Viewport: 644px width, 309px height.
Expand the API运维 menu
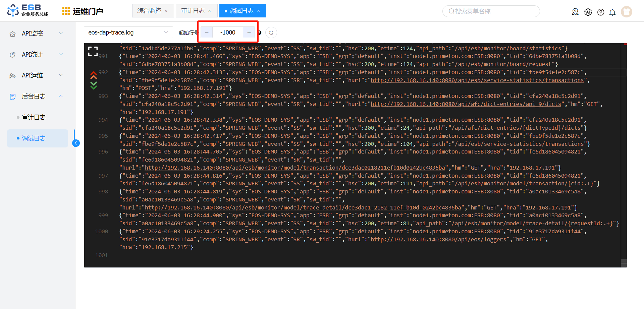click(x=37, y=75)
